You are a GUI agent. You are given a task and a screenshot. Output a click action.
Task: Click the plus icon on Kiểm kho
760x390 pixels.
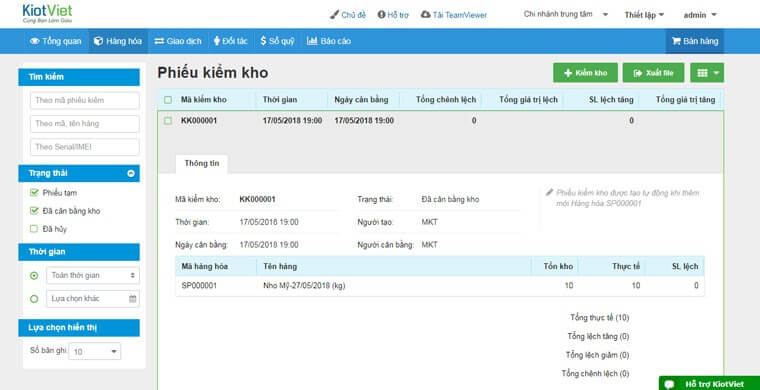point(569,73)
